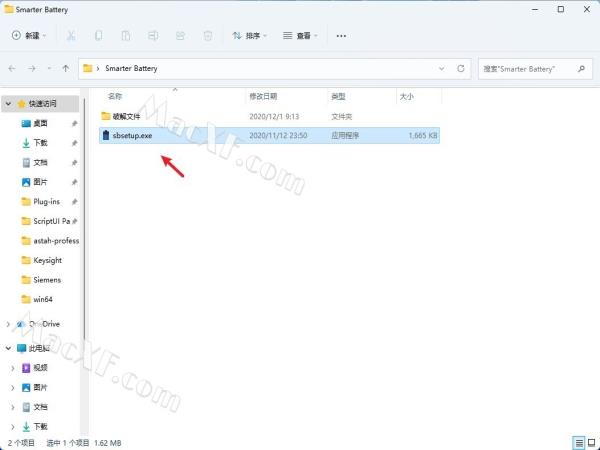Open the View (查看) dropdown

[x=300, y=36]
